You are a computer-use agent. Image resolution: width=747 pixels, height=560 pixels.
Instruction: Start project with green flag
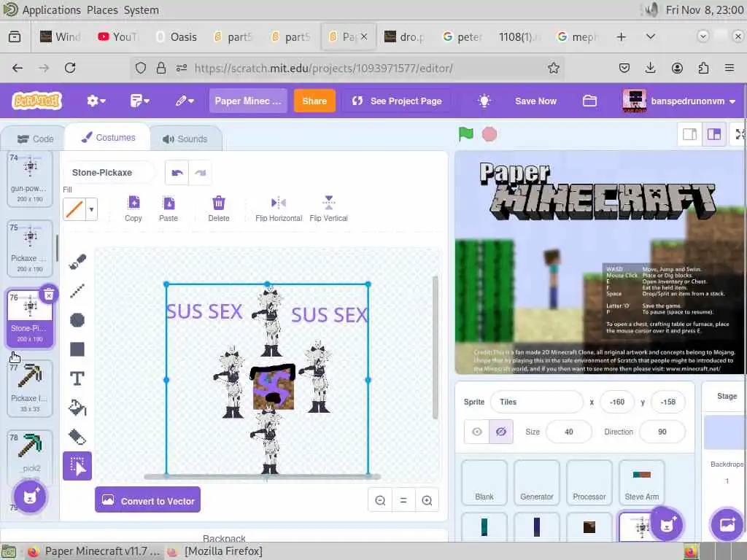465,134
